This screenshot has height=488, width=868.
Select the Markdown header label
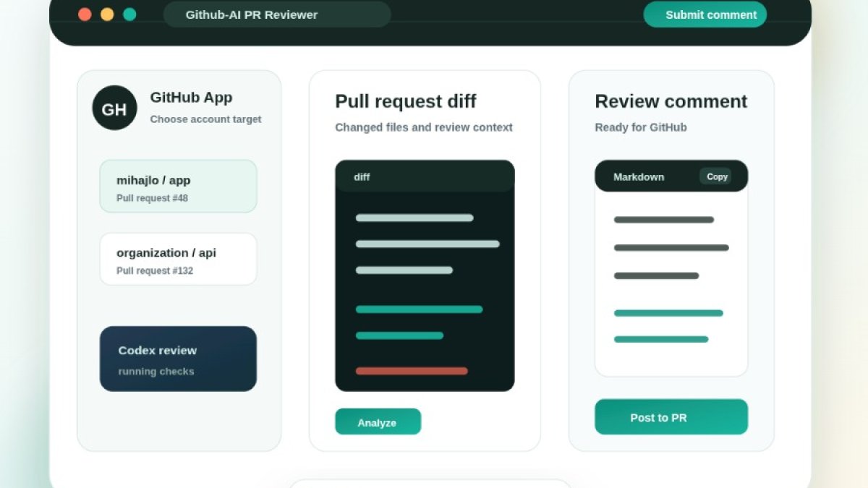tap(639, 177)
